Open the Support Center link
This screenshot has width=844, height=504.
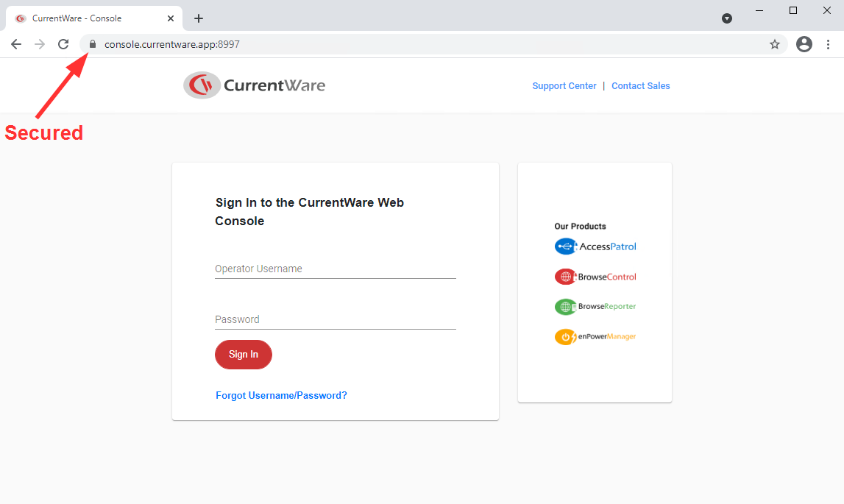pyautogui.click(x=564, y=85)
